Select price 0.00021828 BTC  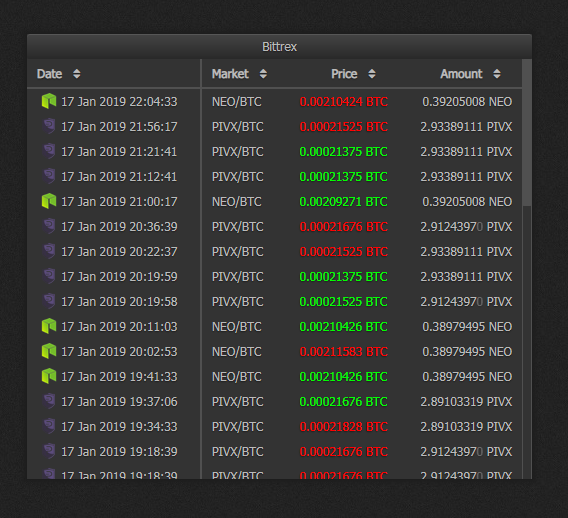pyautogui.click(x=344, y=427)
